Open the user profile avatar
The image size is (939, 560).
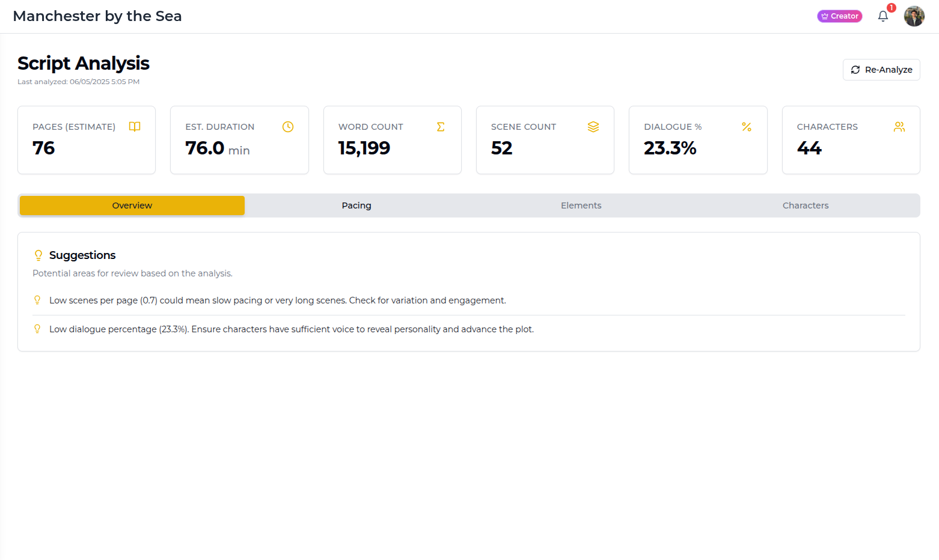[x=914, y=16]
